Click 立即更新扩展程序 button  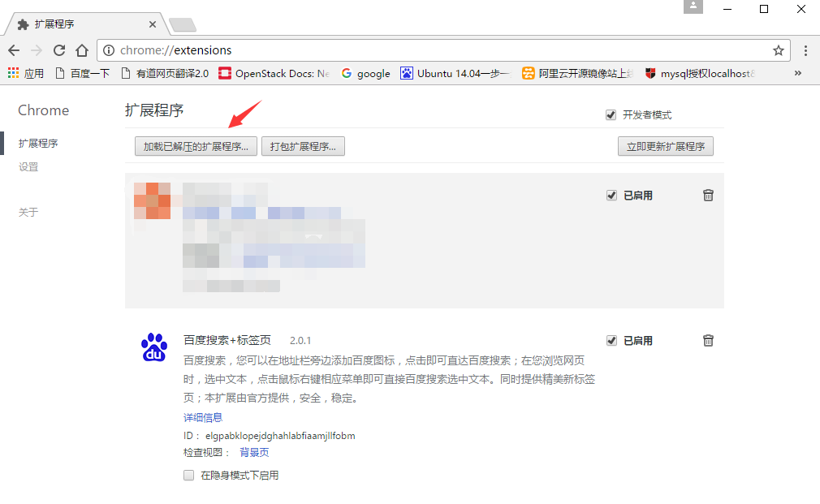666,146
